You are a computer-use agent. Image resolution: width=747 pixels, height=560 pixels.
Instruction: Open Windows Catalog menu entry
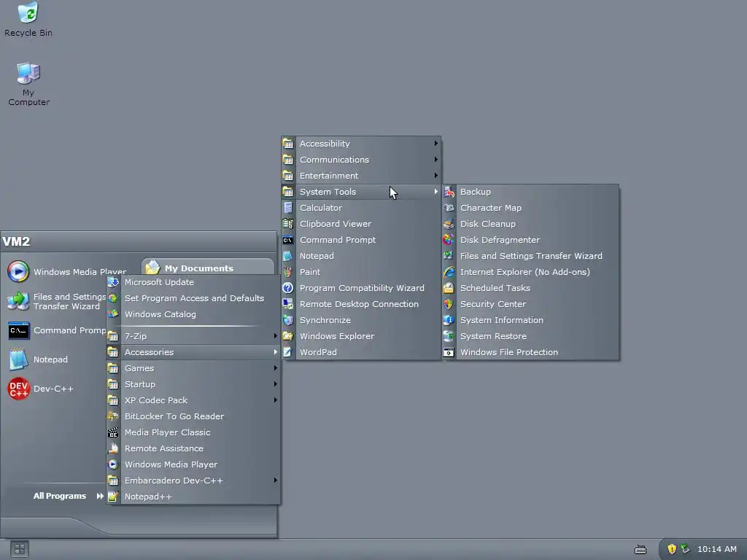click(x=193, y=314)
